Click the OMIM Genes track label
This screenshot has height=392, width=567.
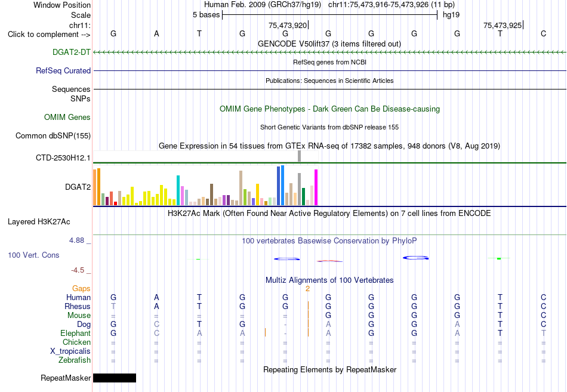tap(67, 117)
